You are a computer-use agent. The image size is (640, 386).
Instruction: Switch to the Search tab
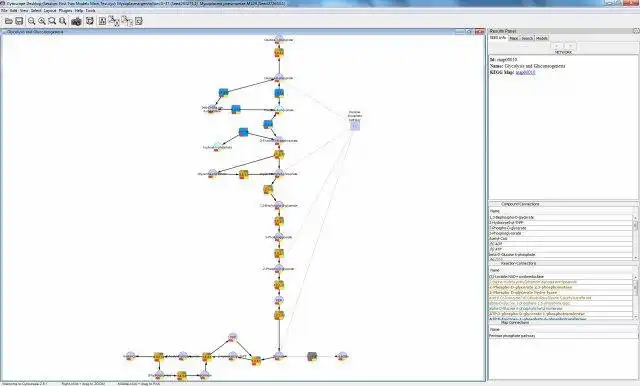(527, 38)
